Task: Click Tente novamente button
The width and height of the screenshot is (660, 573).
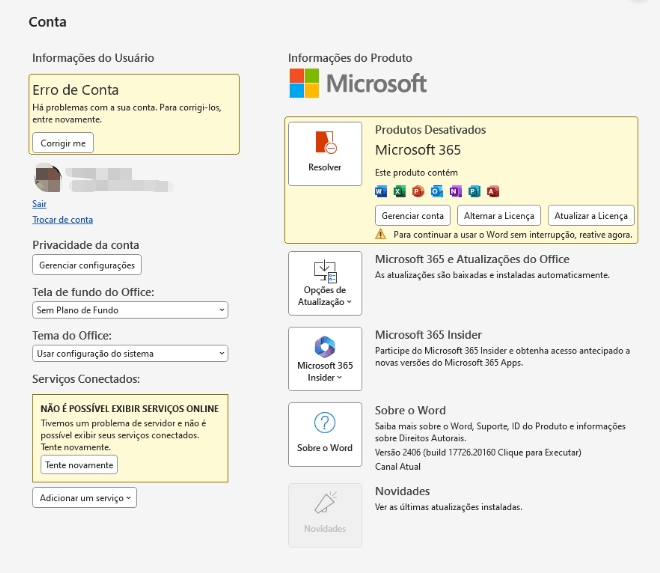Action: (79, 465)
